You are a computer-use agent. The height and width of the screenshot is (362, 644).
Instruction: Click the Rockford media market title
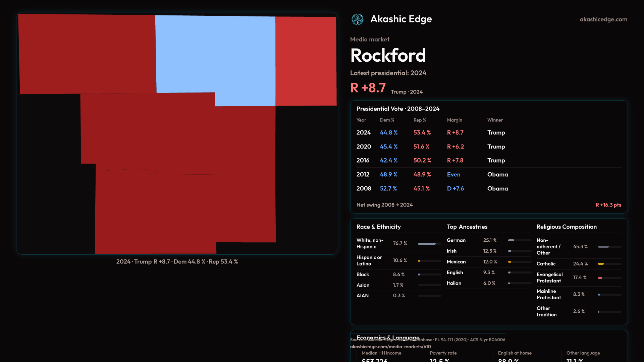(x=388, y=55)
